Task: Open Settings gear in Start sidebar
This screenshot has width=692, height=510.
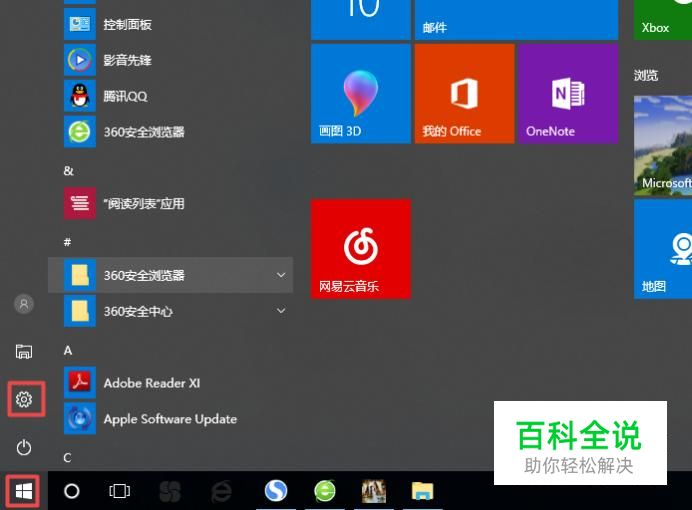Action: coord(24,399)
